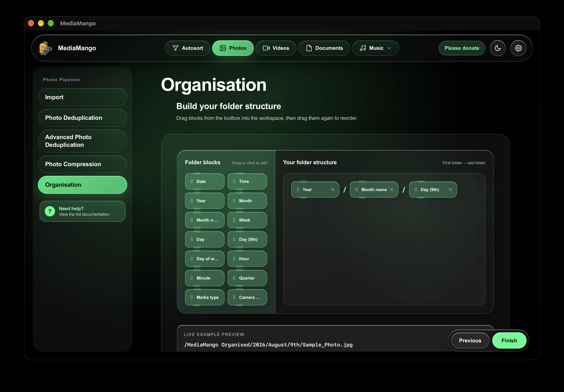
Task: Open Photo Compression step
Action: click(82, 164)
